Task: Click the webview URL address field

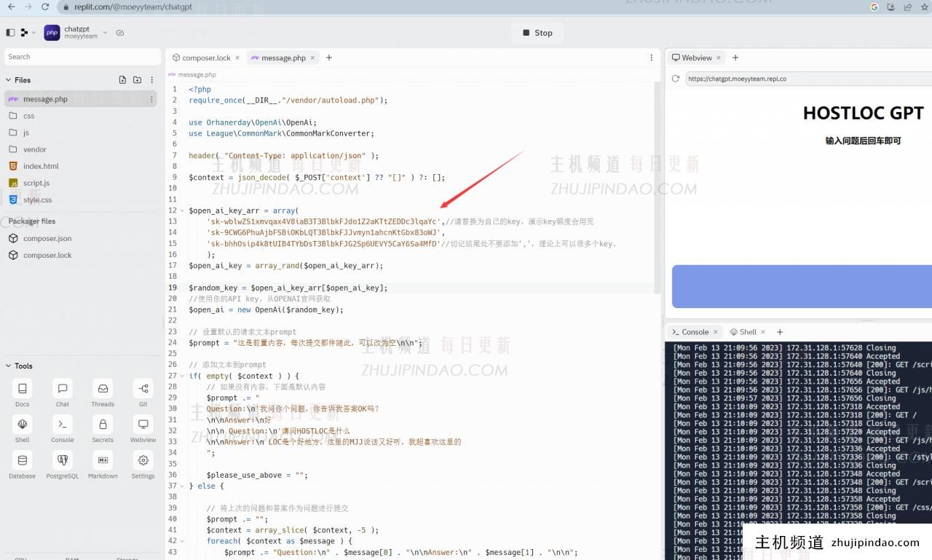Action: tap(808, 79)
